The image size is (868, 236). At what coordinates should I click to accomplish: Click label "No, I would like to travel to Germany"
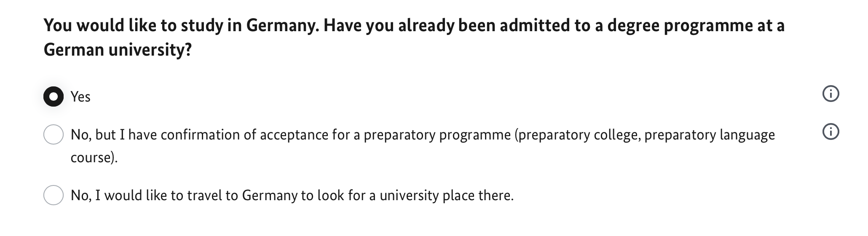coord(177,196)
